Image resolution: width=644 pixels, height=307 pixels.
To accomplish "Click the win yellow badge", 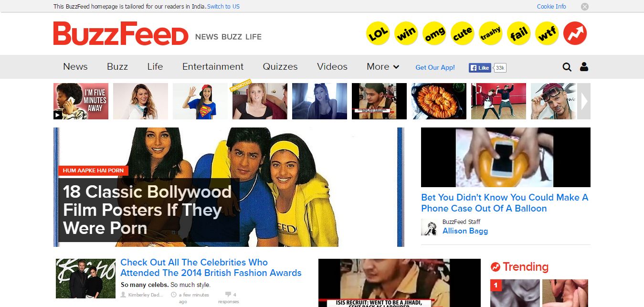I will tap(406, 33).
